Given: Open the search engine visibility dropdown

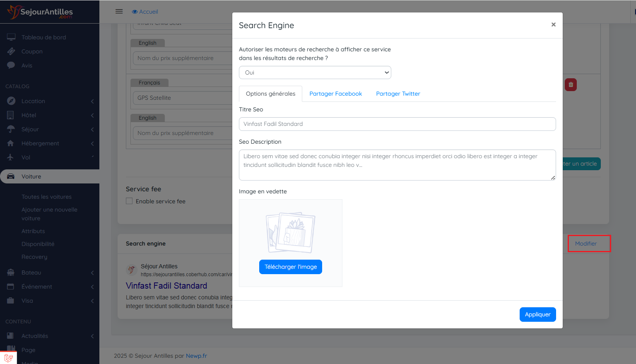Looking at the screenshot, I should [x=315, y=72].
